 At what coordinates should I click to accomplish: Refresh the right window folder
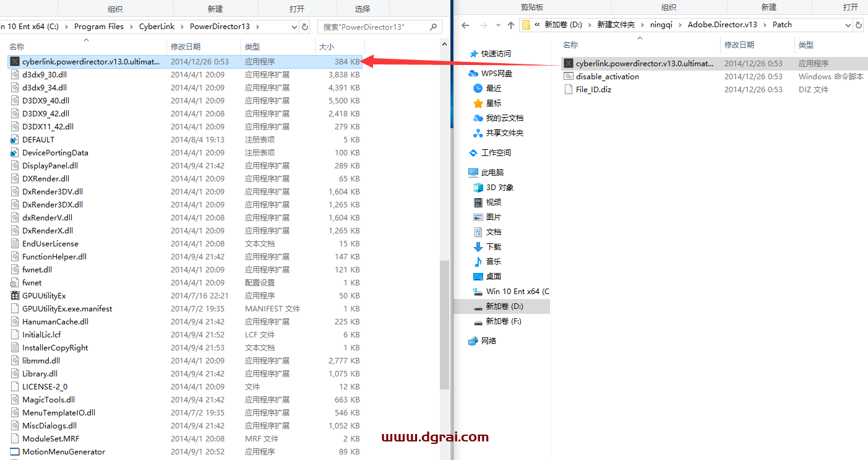(x=858, y=25)
